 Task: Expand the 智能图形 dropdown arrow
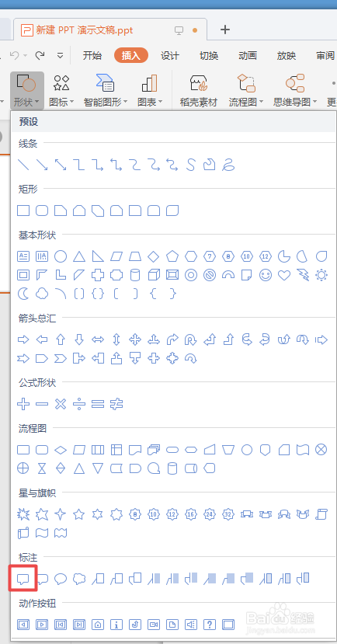[125, 103]
